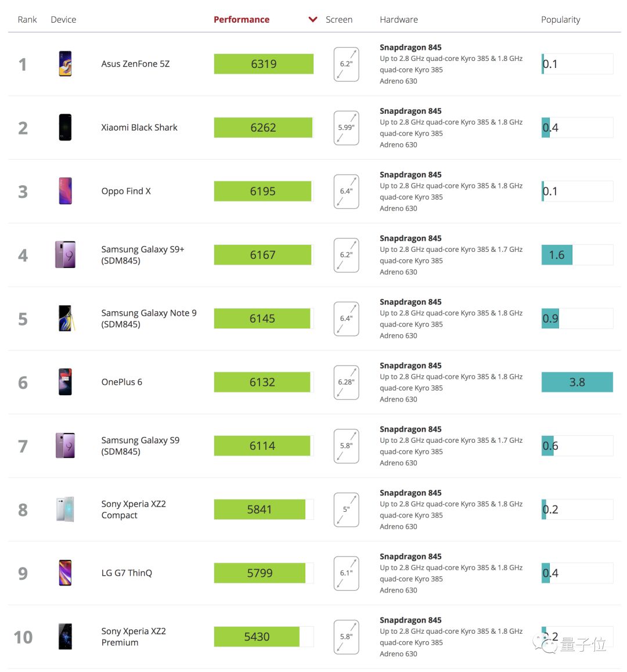
Task: Click the LG G7 ThinQ 6.1" screen icon
Action: [x=347, y=573]
